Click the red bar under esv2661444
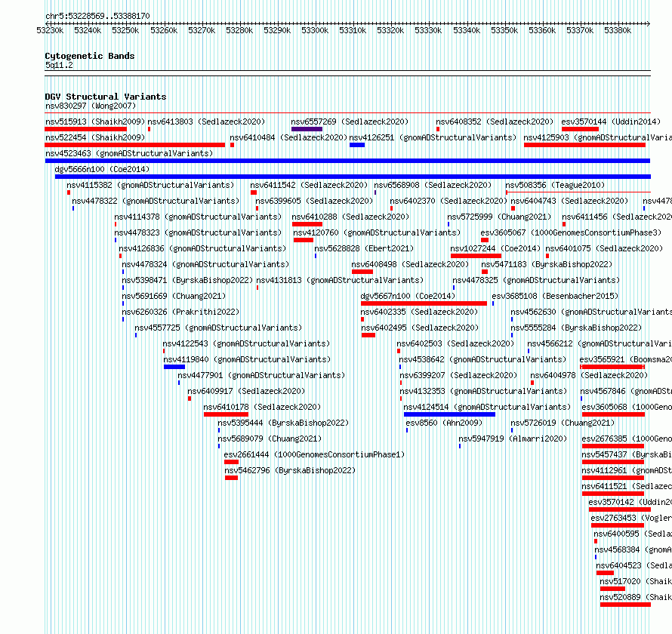The height and width of the screenshot is (634, 672). pos(231,462)
